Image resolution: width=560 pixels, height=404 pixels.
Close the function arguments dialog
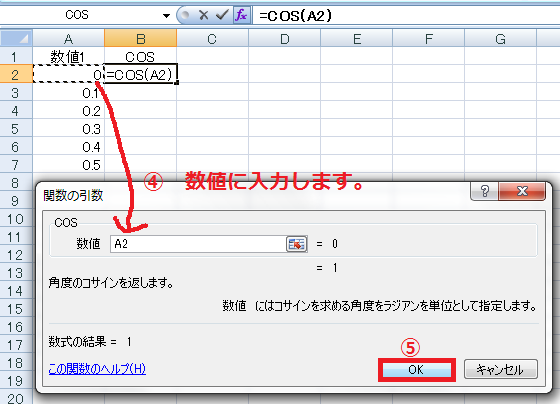522,191
